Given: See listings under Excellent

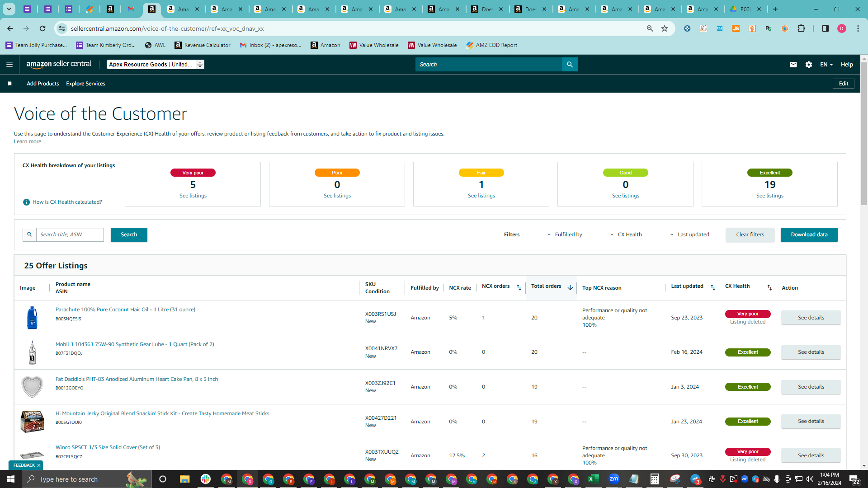Looking at the screenshot, I should pos(769,196).
